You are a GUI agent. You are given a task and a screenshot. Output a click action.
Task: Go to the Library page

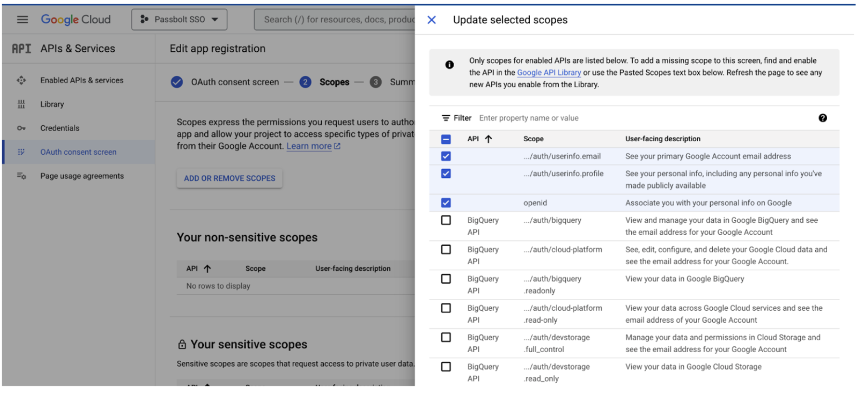[x=52, y=104]
